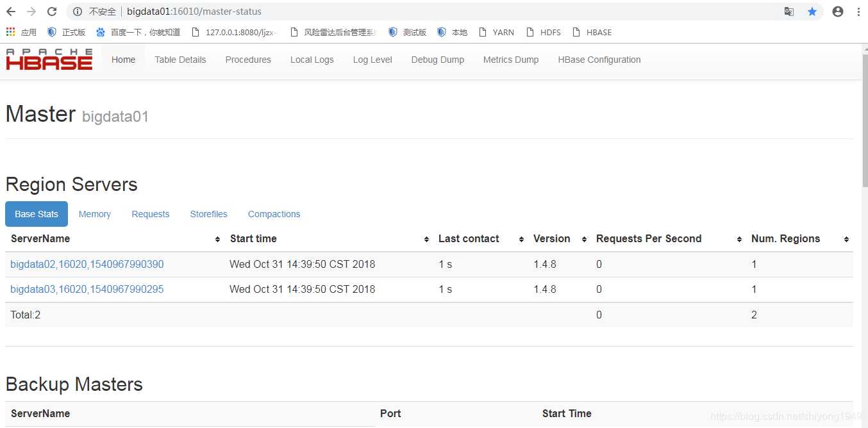The image size is (868, 428).
Task: Open the 测试版 bookmark
Action: (x=407, y=32)
